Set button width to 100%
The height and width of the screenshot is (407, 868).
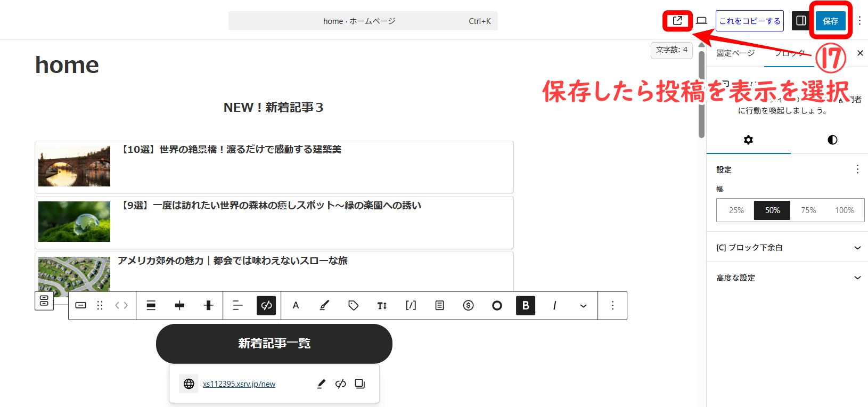[x=844, y=210]
